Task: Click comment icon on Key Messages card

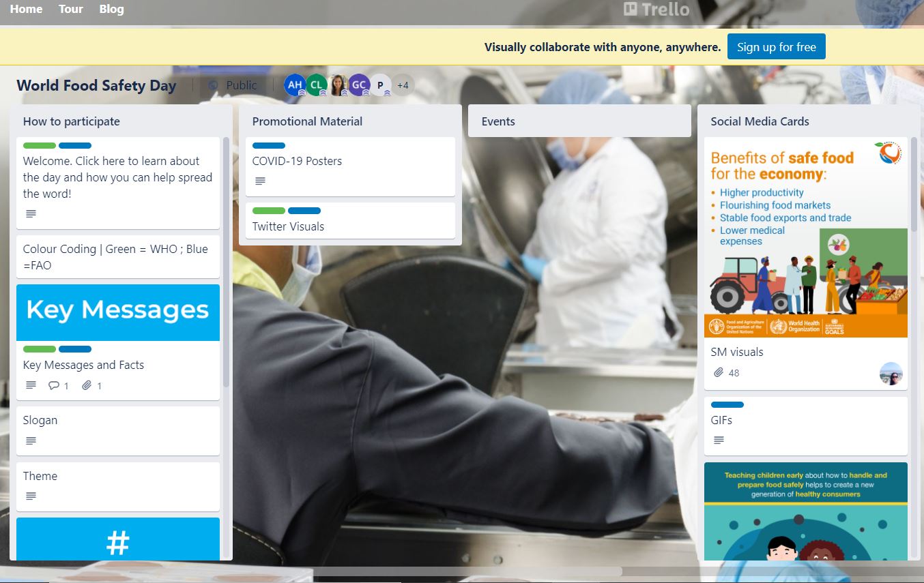Action: [x=54, y=386]
